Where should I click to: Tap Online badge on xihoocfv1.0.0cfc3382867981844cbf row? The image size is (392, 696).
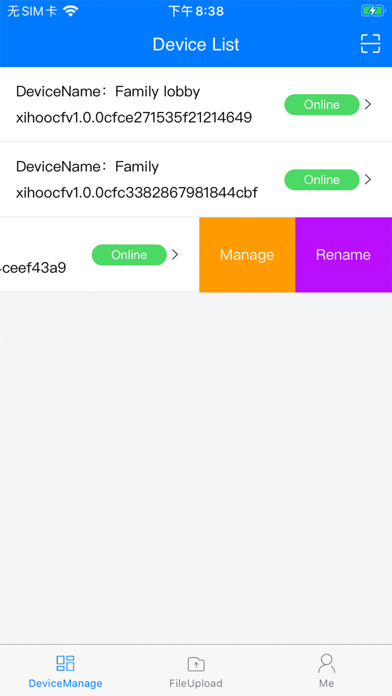pyautogui.click(x=322, y=180)
